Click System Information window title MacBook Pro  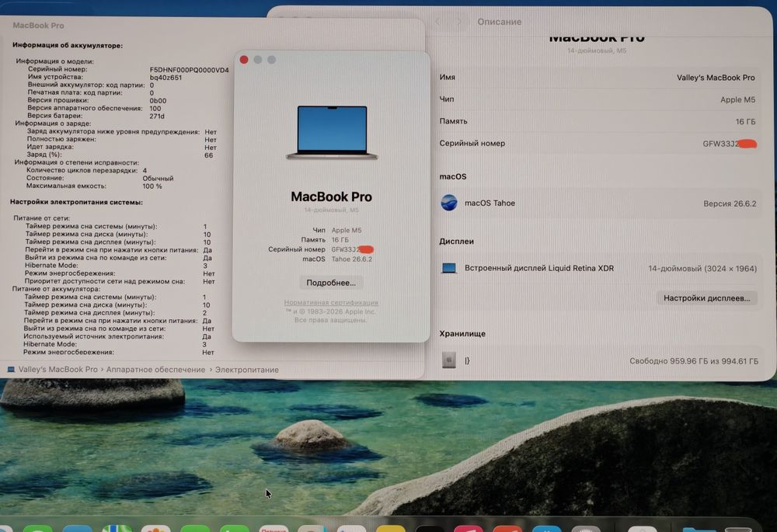[38, 26]
